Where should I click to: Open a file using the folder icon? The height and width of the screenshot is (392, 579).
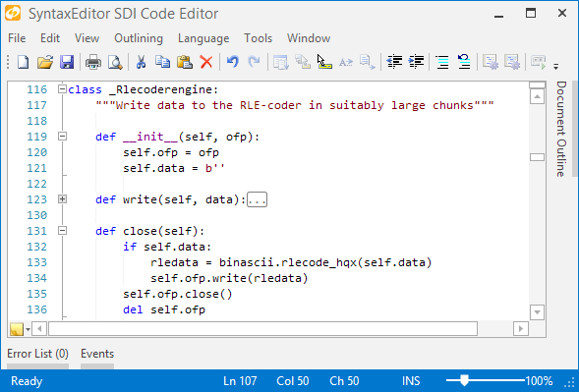(45, 62)
